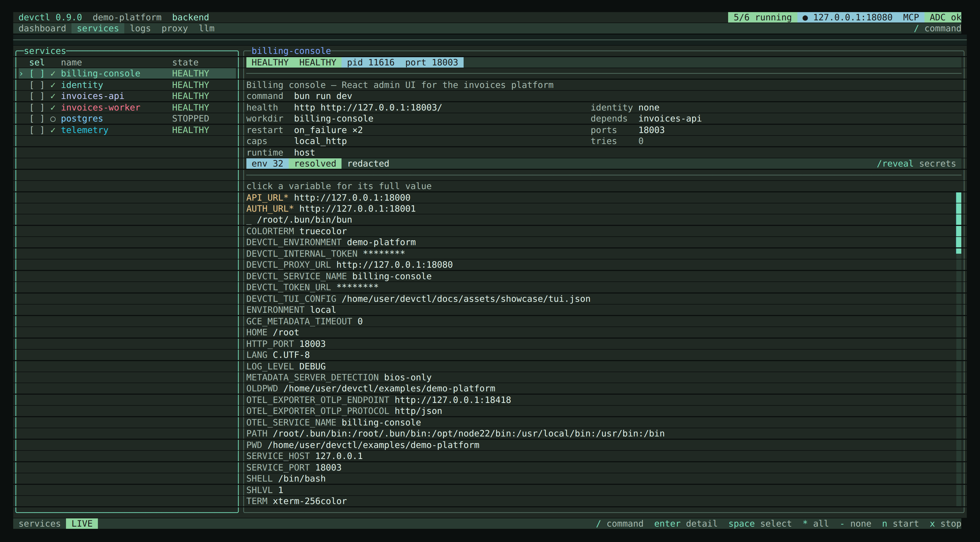
Task: Click the x stop shortcut in footer
Action: click(945, 524)
